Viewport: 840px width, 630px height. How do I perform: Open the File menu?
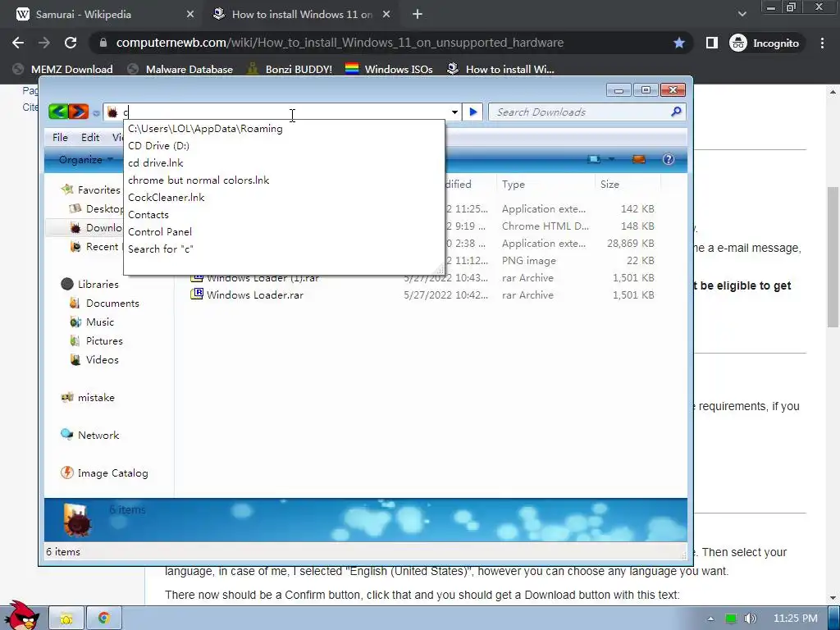pyautogui.click(x=60, y=138)
